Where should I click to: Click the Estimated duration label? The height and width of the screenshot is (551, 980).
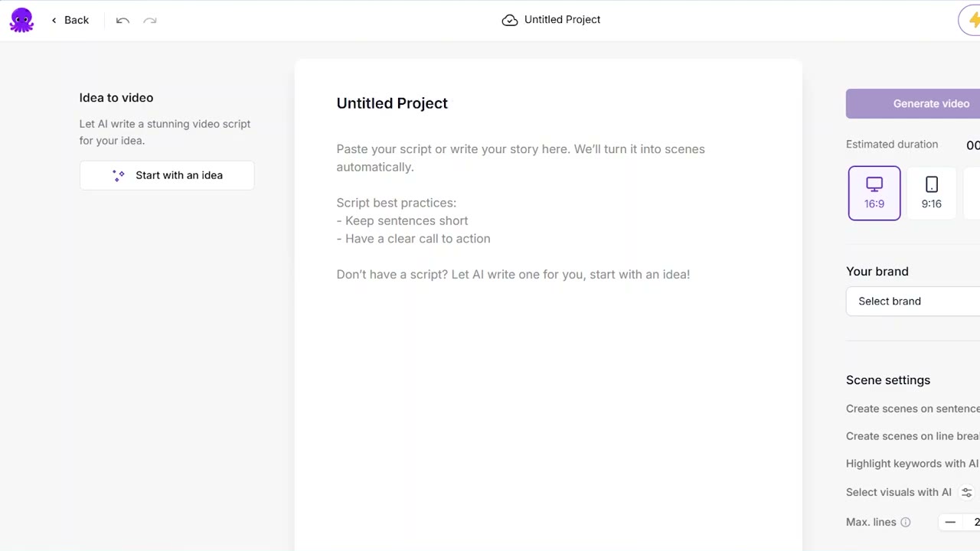point(892,144)
